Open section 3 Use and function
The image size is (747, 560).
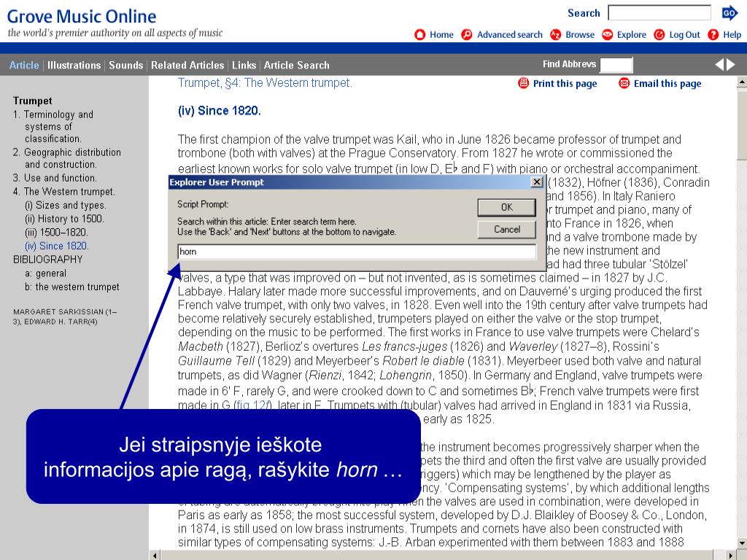[x=55, y=178]
